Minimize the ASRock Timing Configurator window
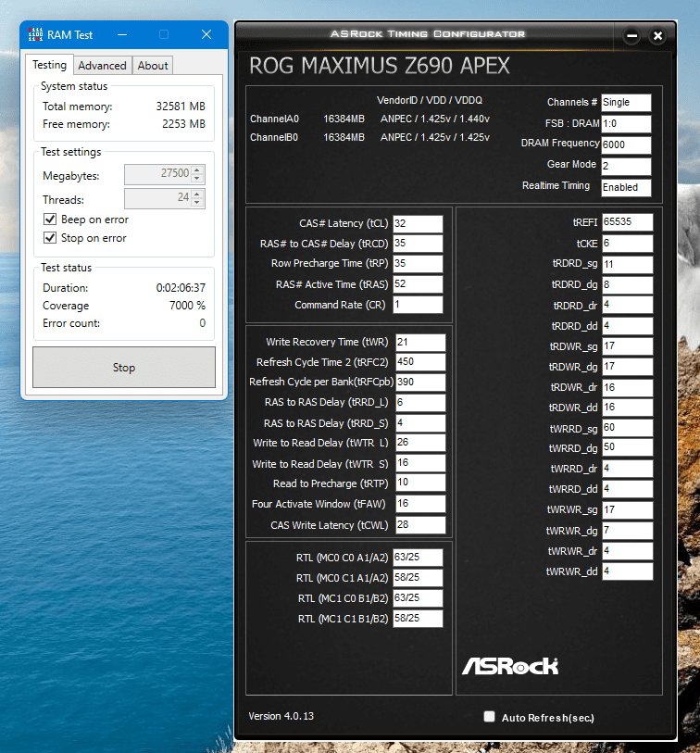 click(x=631, y=35)
